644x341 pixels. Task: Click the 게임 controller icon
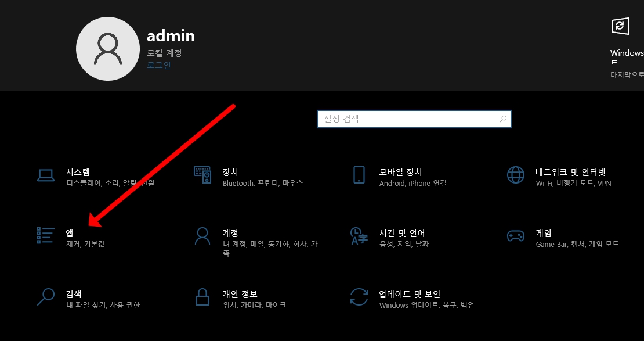517,236
